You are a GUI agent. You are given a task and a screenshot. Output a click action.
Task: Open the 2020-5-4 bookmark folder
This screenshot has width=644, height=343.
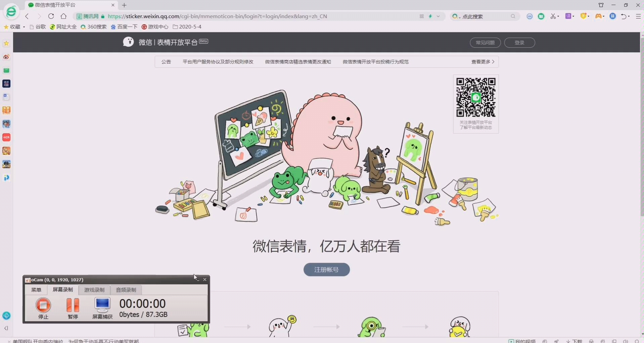click(187, 27)
